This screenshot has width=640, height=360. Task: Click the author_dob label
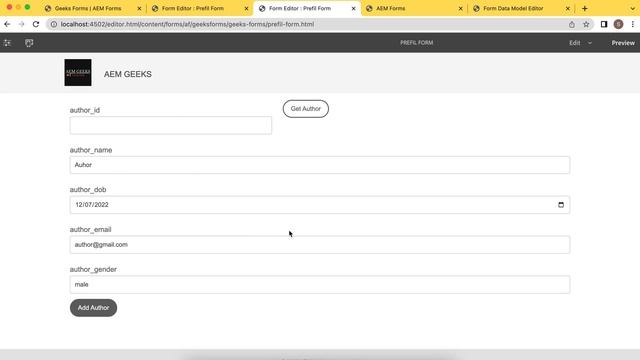tap(88, 190)
